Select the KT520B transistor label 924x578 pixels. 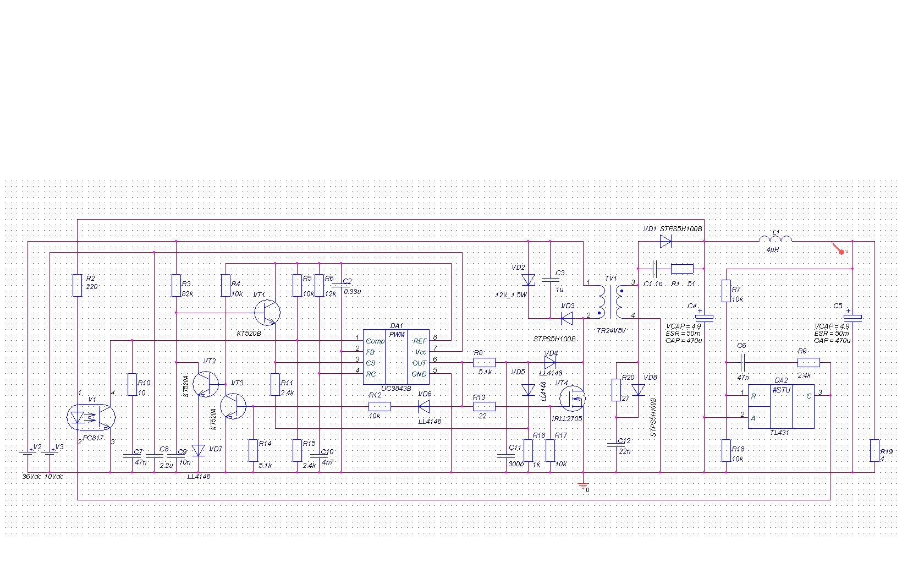click(249, 333)
